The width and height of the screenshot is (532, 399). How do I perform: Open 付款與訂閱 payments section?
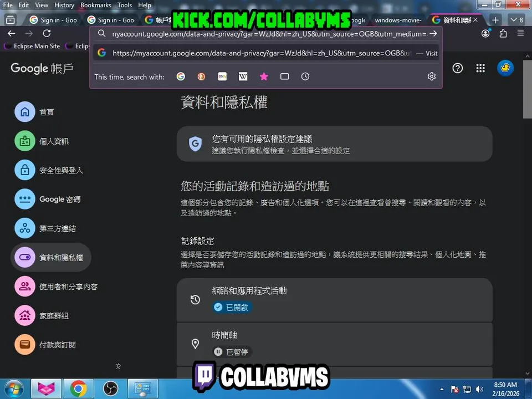pyautogui.click(x=45, y=345)
